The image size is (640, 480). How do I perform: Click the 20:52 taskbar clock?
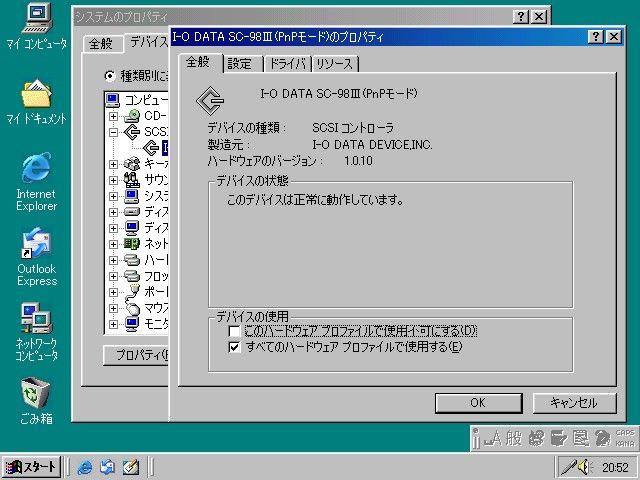pyautogui.click(x=615, y=468)
